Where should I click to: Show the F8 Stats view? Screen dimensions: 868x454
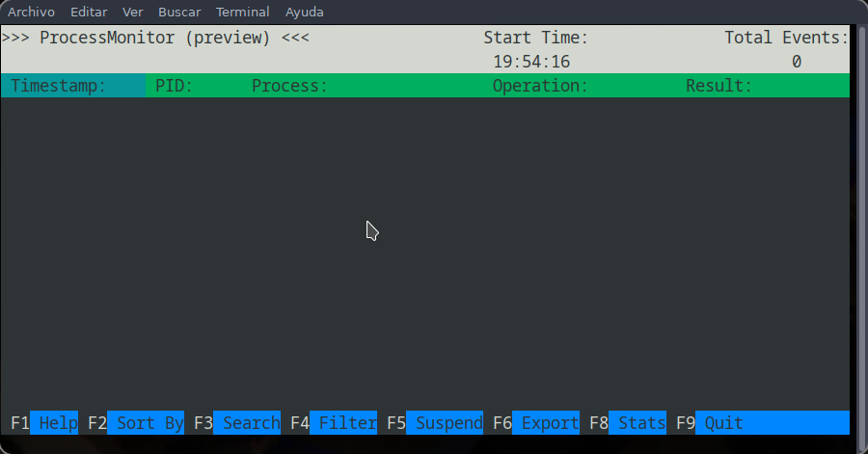pos(627,422)
